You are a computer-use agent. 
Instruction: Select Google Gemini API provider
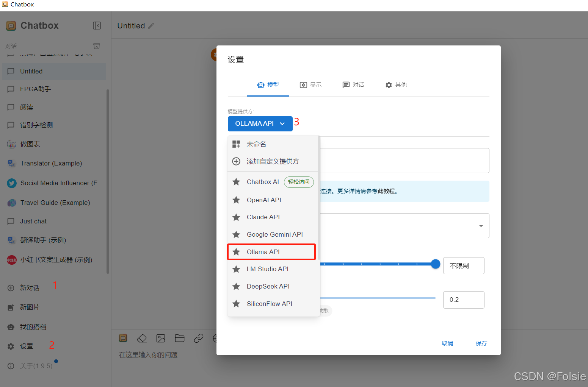[273, 234]
